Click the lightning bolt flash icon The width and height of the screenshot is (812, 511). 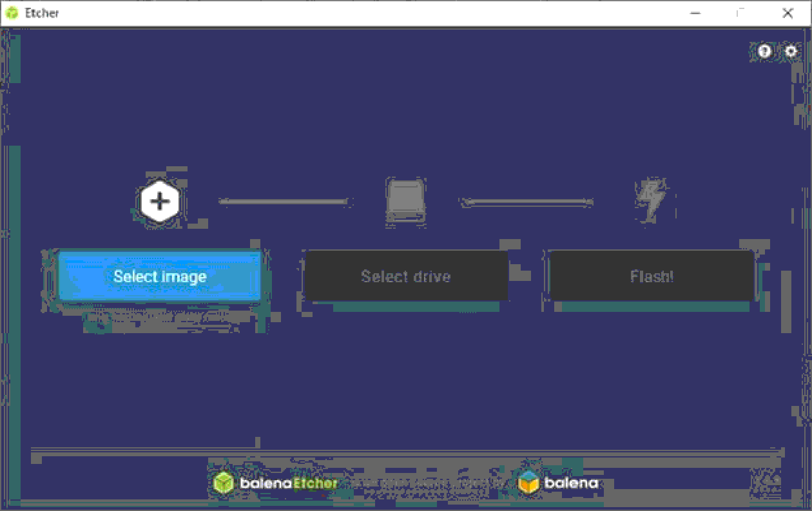650,199
